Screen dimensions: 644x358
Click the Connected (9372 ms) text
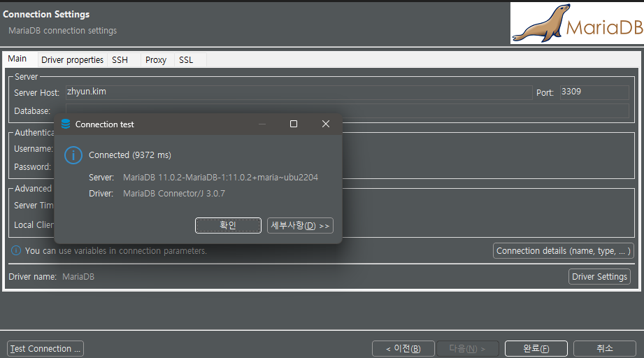click(130, 155)
